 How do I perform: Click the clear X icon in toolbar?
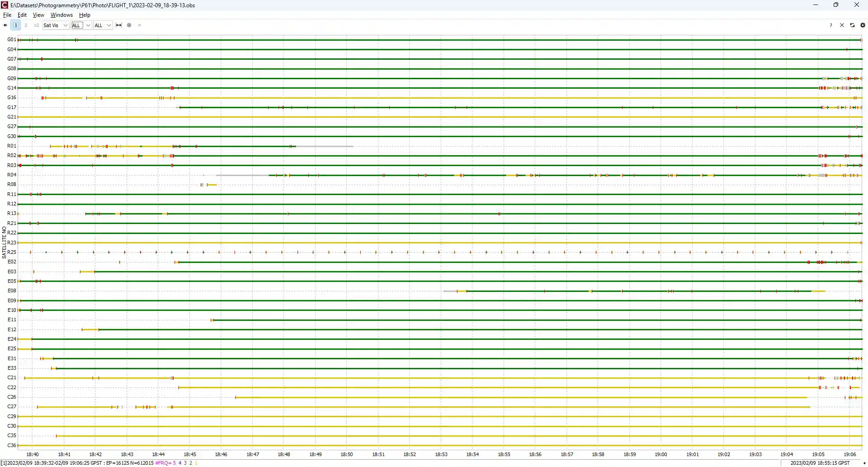[842, 25]
